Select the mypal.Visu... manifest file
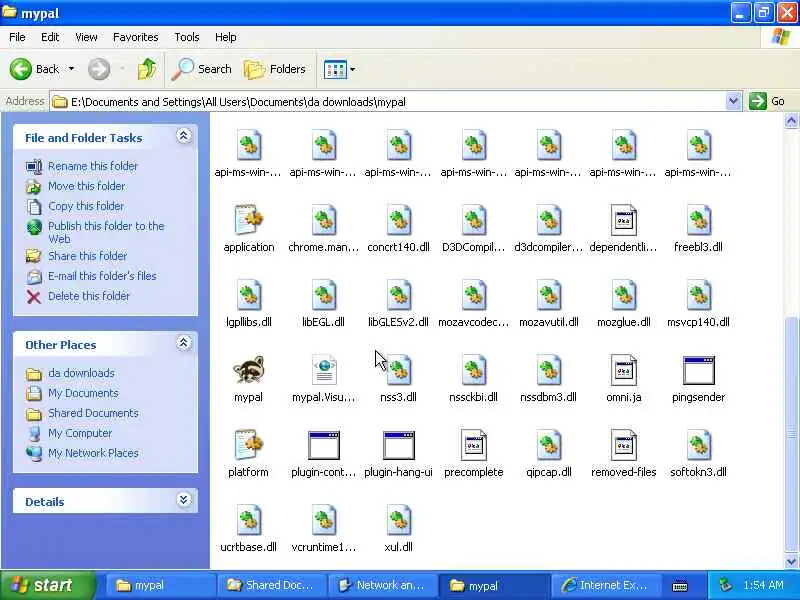 tap(323, 370)
